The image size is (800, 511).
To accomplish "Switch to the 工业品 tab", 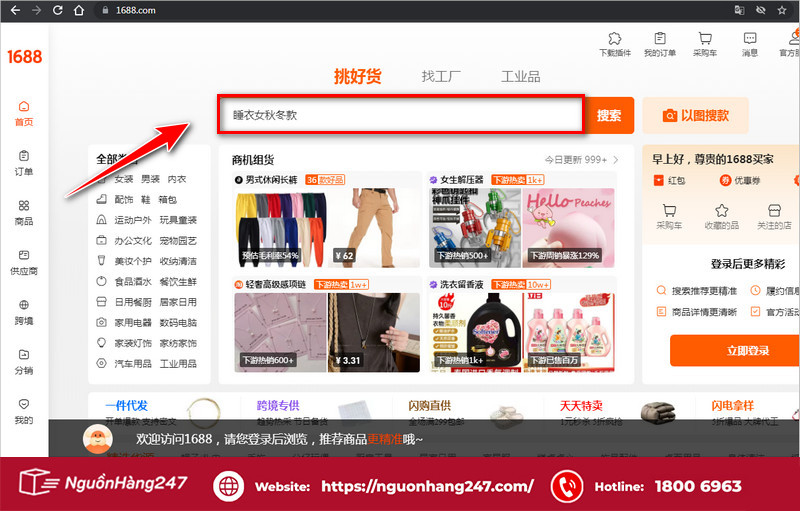I will pos(520,77).
